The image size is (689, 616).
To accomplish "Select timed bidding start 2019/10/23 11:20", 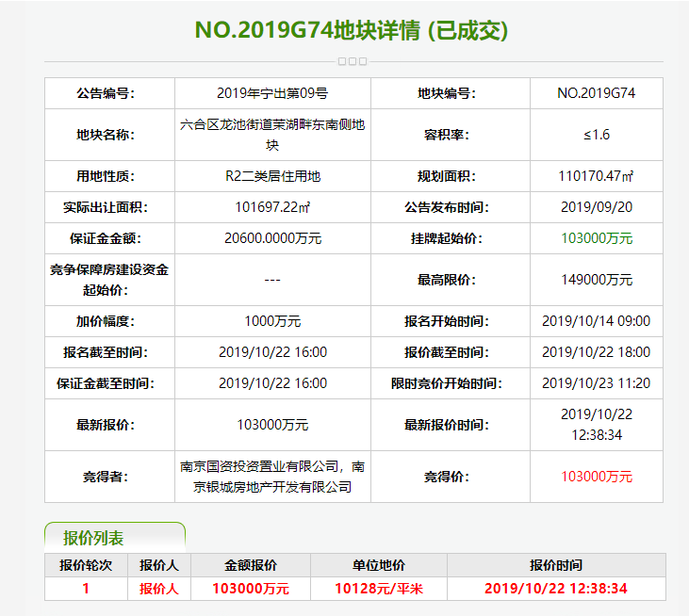I will coord(597,383).
